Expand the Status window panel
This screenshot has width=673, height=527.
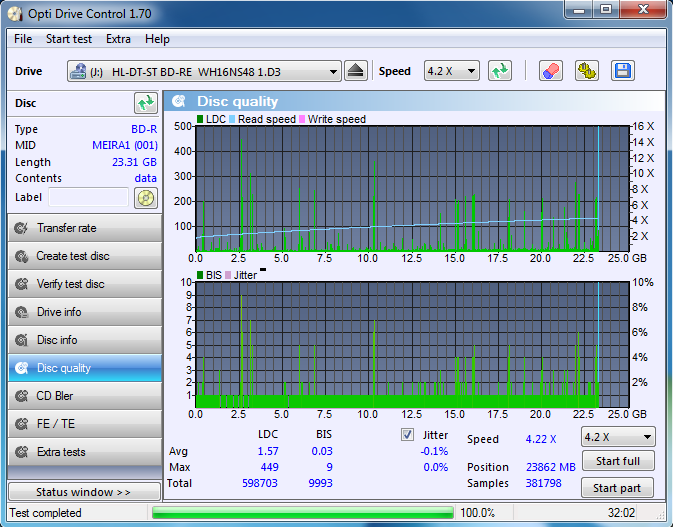[82, 492]
